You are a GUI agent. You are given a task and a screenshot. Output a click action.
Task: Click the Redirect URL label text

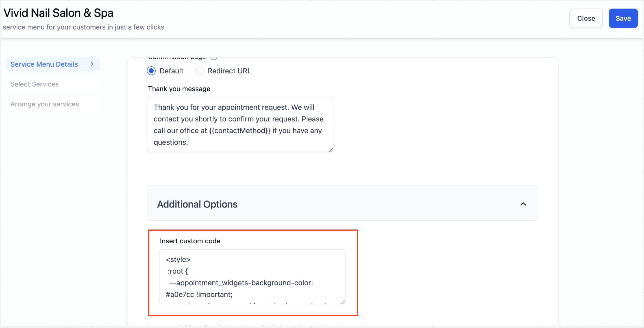tap(229, 71)
